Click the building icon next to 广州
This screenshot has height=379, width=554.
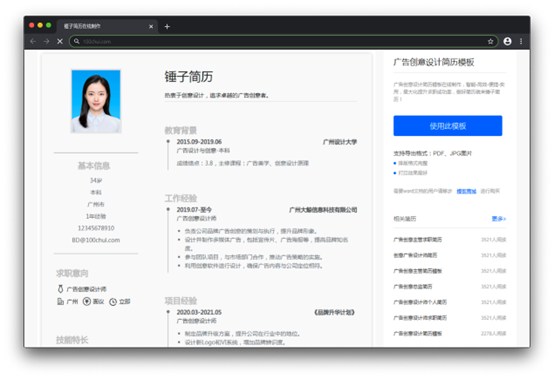click(60, 302)
